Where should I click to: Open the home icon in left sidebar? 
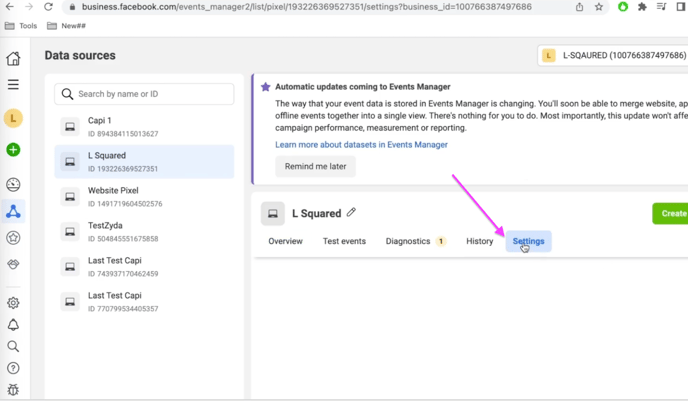click(13, 58)
